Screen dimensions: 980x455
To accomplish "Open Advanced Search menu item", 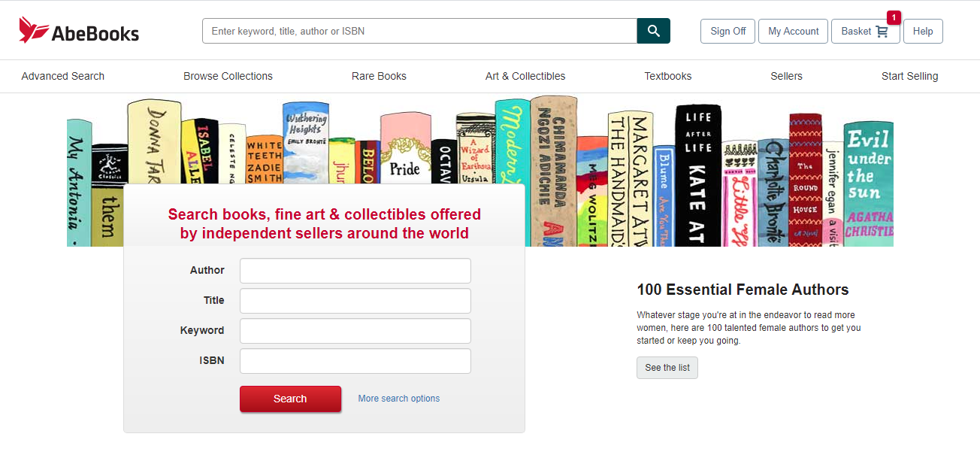I will [63, 76].
